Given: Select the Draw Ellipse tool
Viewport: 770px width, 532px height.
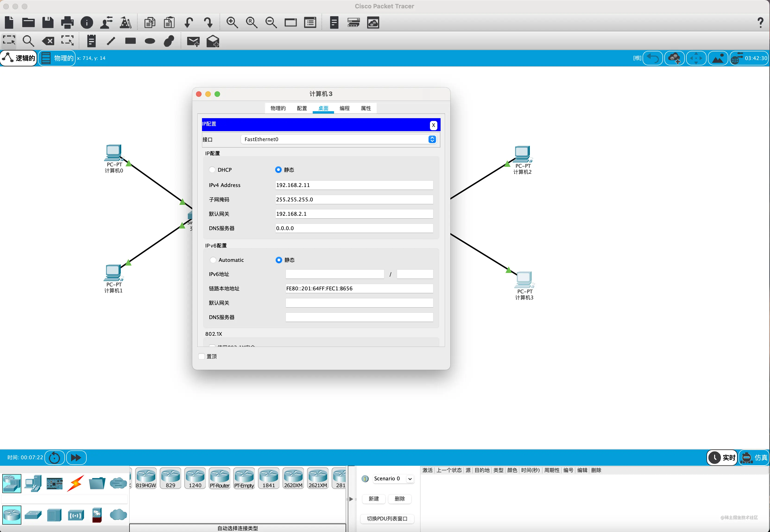Looking at the screenshot, I should coord(150,41).
